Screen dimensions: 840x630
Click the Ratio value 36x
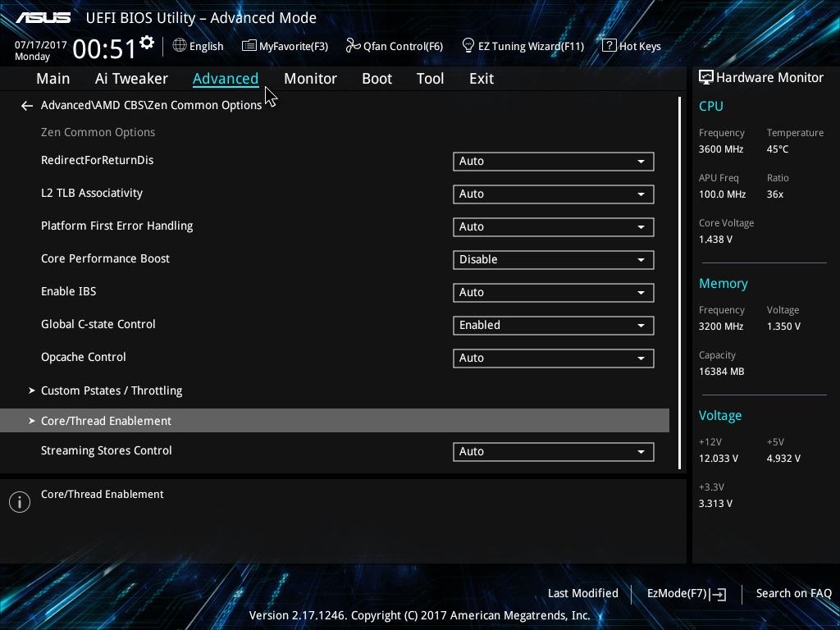(774, 194)
